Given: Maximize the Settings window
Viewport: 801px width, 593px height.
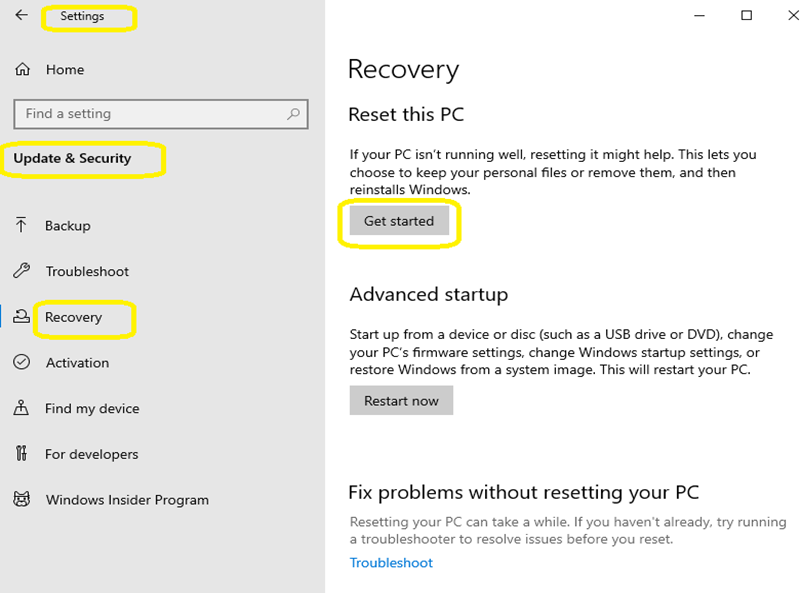Looking at the screenshot, I should pos(746,15).
